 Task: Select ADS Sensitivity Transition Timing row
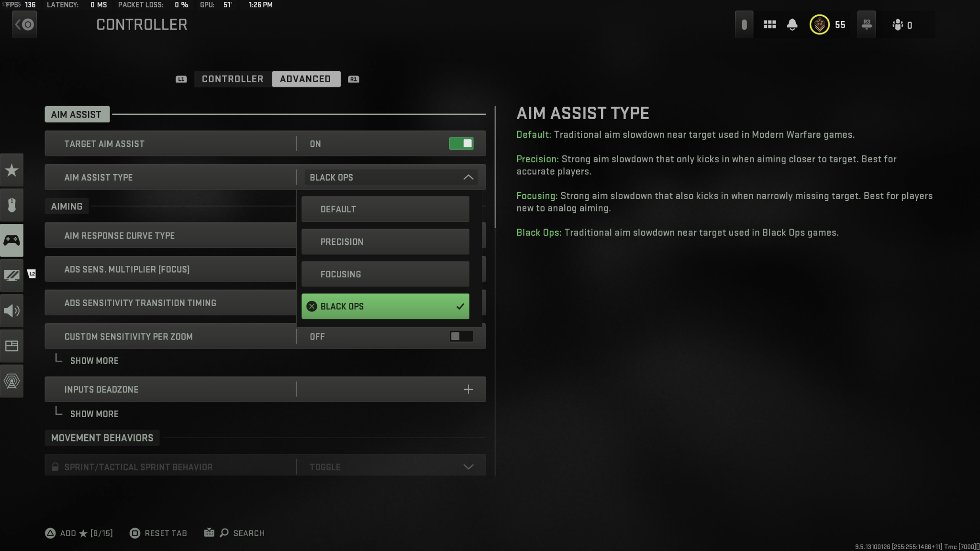tap(170, 303)
